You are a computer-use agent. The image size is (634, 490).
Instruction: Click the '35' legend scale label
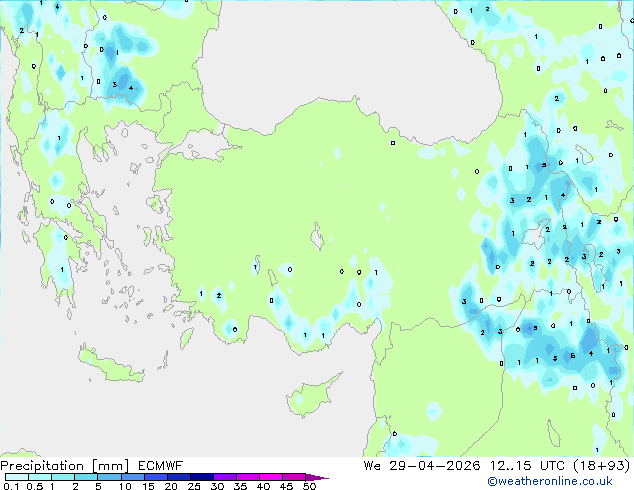[x=240, y=486]
